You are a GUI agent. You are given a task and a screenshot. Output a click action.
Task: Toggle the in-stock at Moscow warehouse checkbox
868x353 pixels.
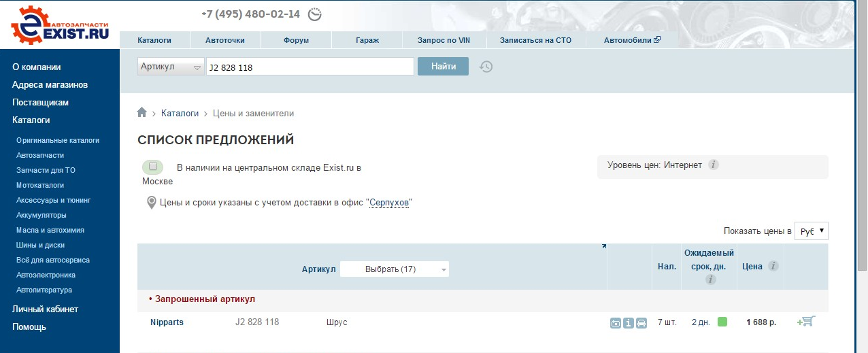(153, 167)
